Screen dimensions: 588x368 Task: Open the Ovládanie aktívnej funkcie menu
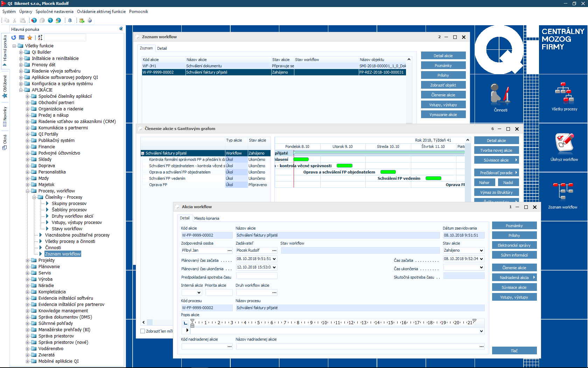[x=101, y=12]
